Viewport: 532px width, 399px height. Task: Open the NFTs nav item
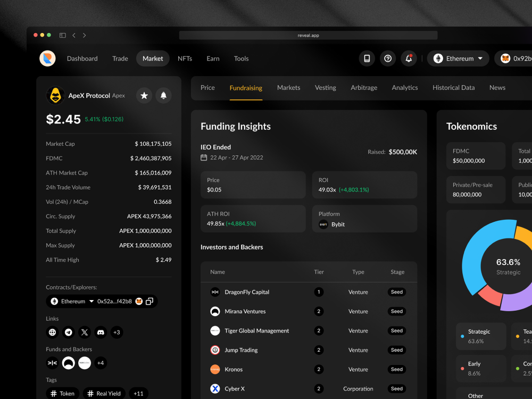pos(185,59)
